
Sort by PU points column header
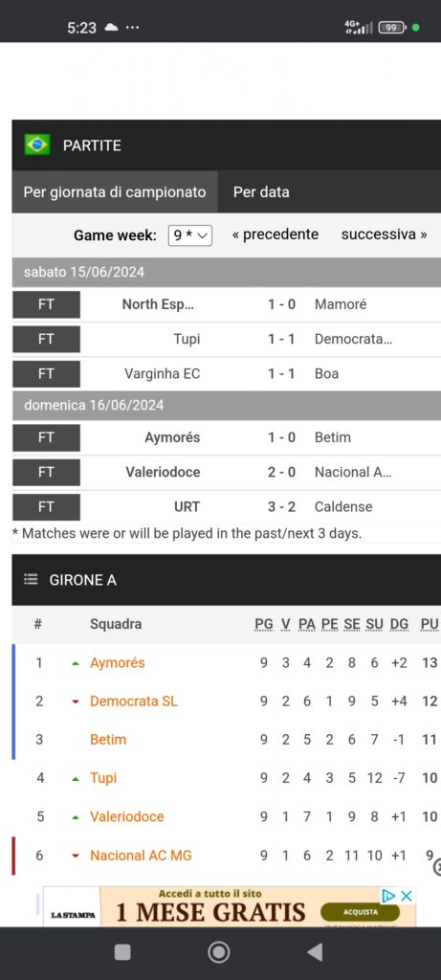point(430,624)
